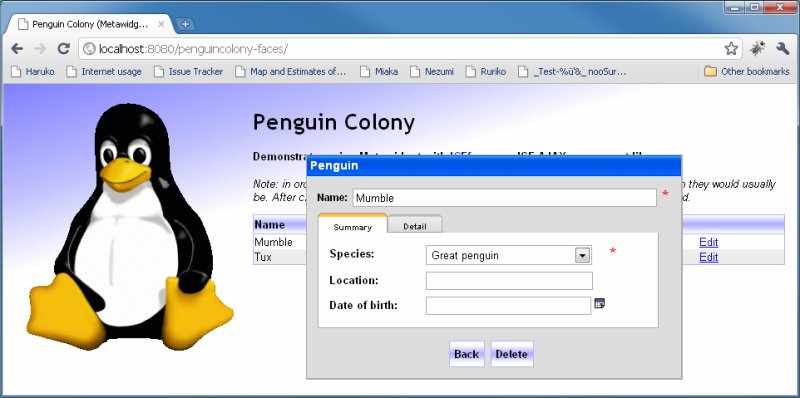Image resolution: width=800 pixels, height=398 pixels.
Task: Open the wrench settings menu icon
Action: pos(783,49)
